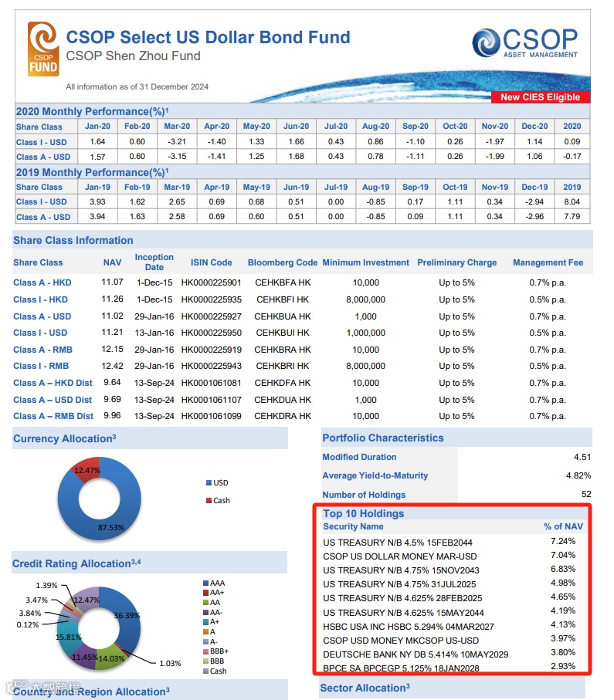The width and height of the screenshot is (614, 700).
Task: Click the BBB legend swatch
Action: click(x=206, y=661)
